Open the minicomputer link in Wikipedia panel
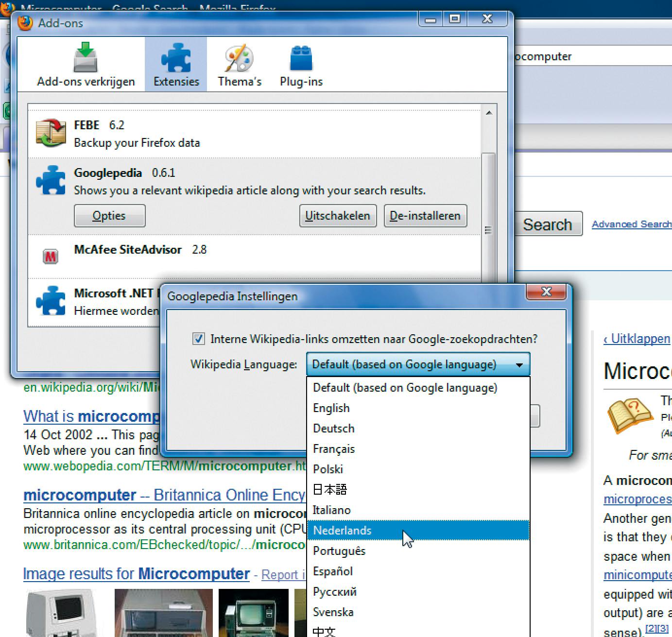The width and height of the screenshot is (672, 637). (638, 575)
